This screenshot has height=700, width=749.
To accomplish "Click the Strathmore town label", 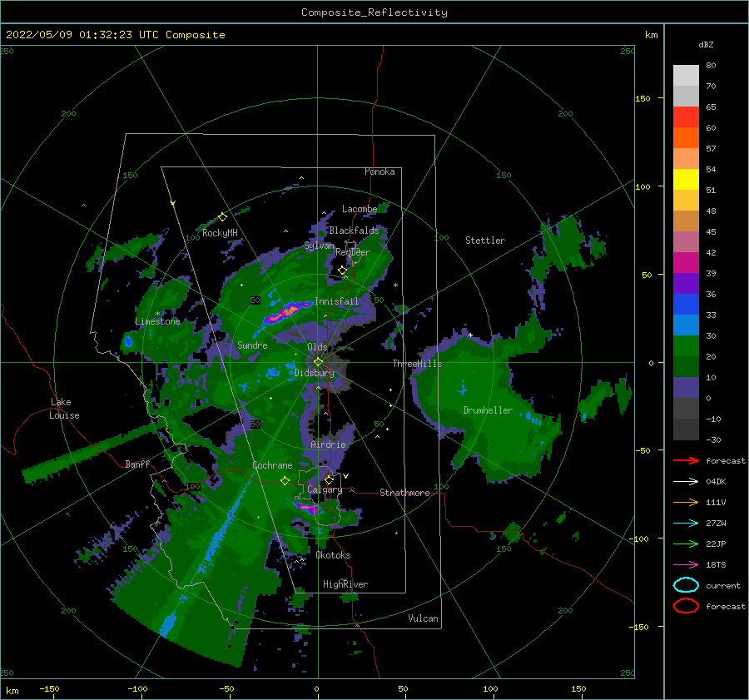I will click(x=404, y=493).
